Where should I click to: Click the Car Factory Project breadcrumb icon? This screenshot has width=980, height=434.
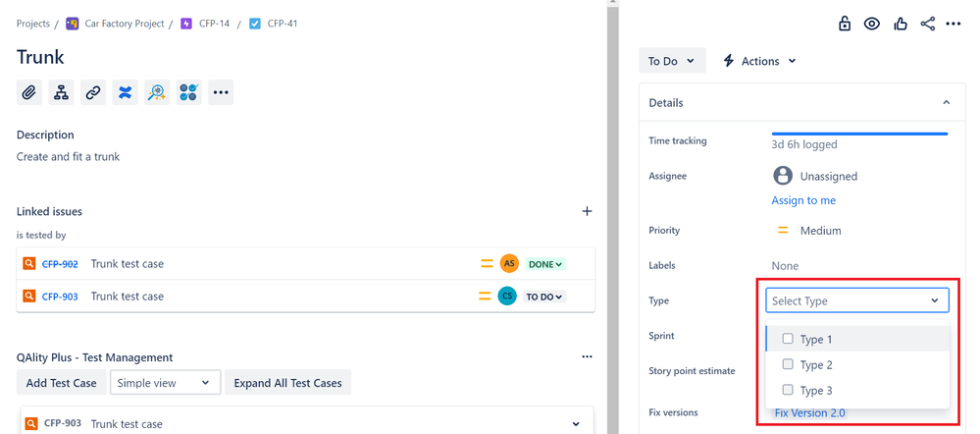coord(73,24)
